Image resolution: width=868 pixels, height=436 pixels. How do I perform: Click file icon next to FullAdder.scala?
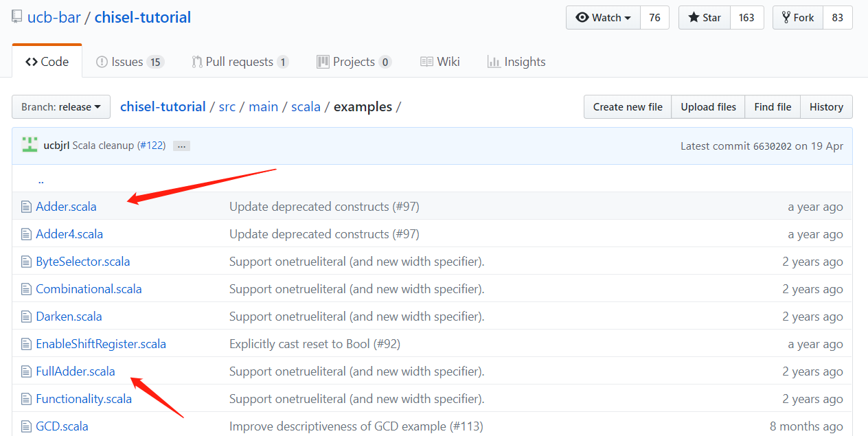26,371
